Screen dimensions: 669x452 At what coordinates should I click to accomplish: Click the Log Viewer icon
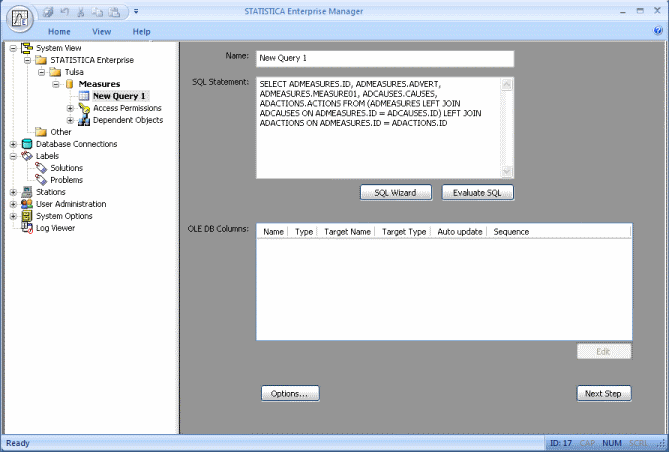[27, 227]
